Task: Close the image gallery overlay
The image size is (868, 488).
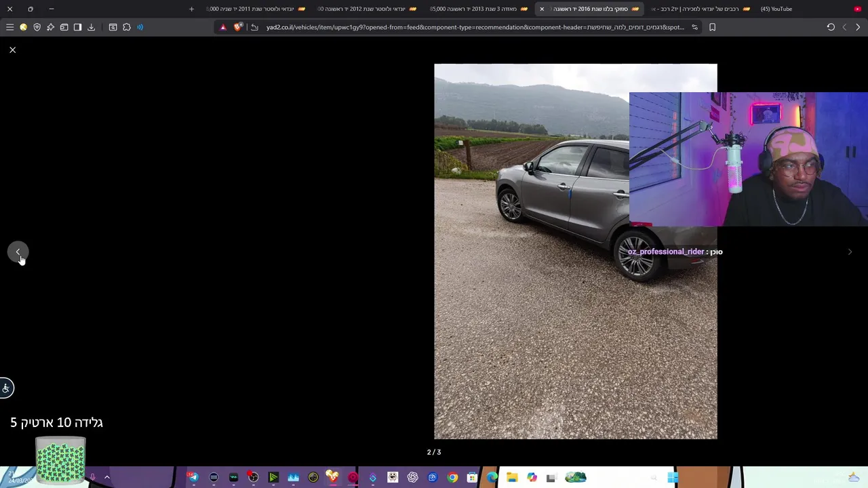Action: click(x=12, y=50)
